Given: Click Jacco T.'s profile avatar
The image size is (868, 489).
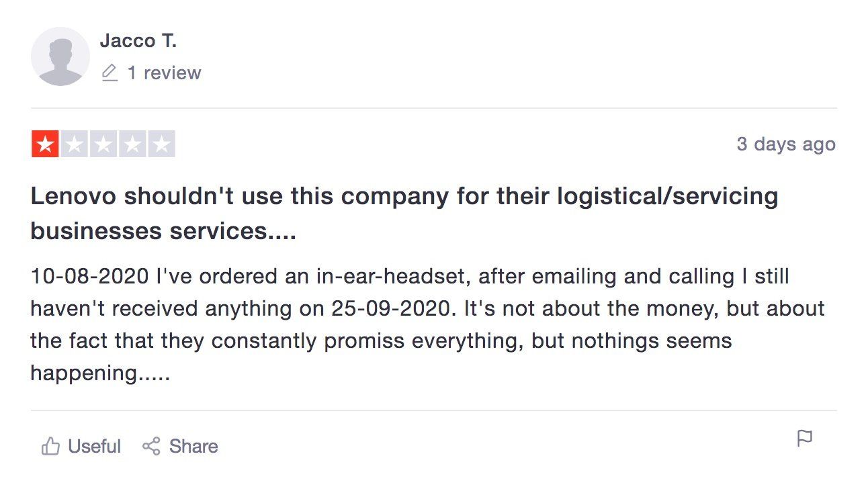Looking at the screenshot, I should 60,56.
